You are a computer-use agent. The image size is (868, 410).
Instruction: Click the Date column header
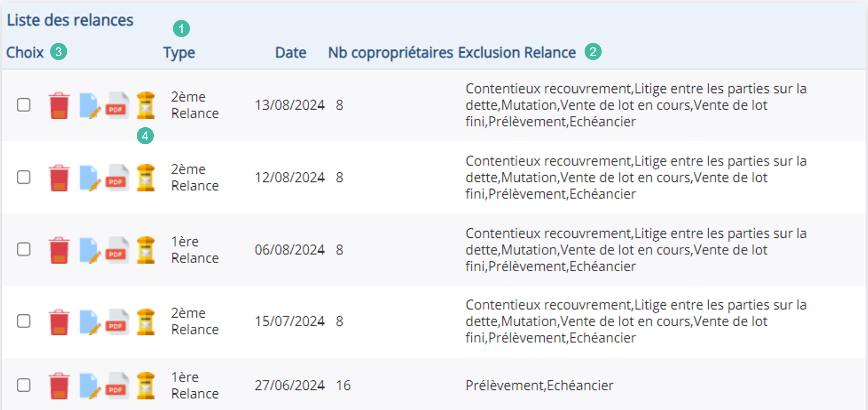coord(291,53)
